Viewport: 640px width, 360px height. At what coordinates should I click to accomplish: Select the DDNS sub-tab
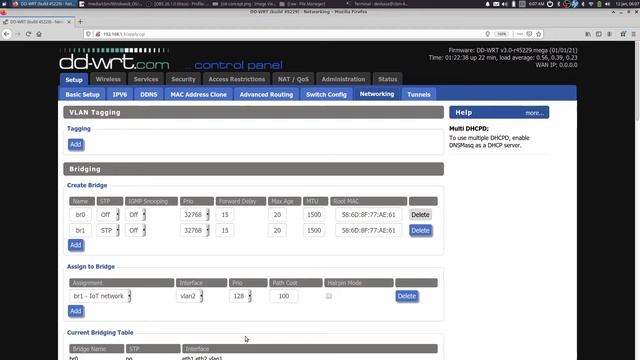[x=149, y=94]
